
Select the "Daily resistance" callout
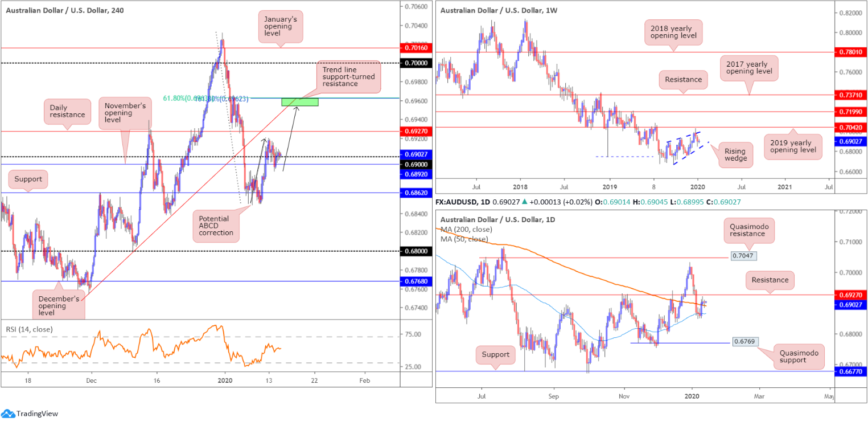click(x=67, y=111)
